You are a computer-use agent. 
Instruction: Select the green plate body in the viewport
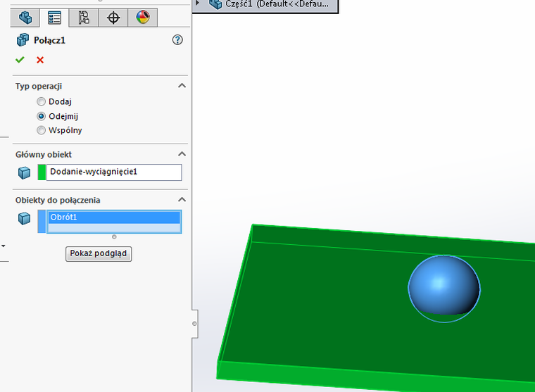[x=324, y=307]
